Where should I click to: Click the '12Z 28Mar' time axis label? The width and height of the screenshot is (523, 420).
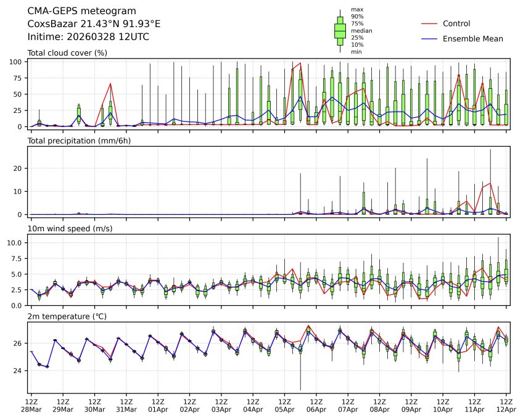pyautogui.click(x=31, y=405)
